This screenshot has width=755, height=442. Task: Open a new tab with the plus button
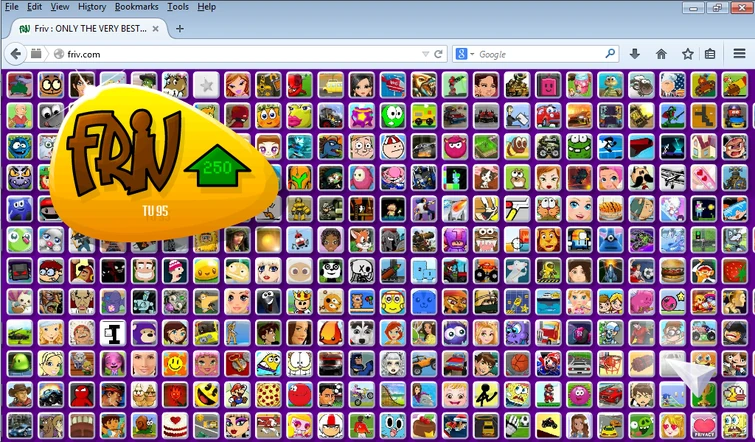pos(180,29)
